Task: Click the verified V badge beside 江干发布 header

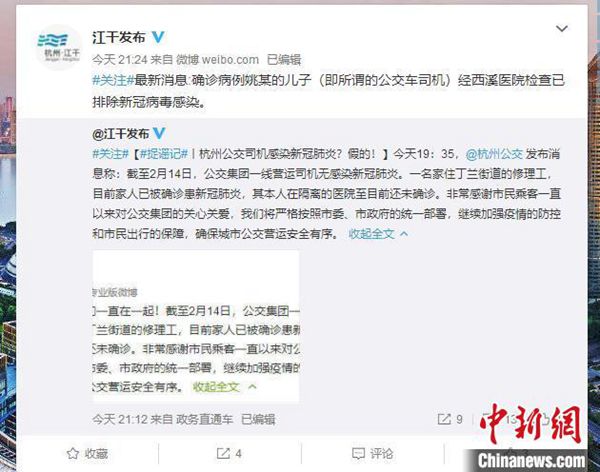Action: click(x=158, y=37)
